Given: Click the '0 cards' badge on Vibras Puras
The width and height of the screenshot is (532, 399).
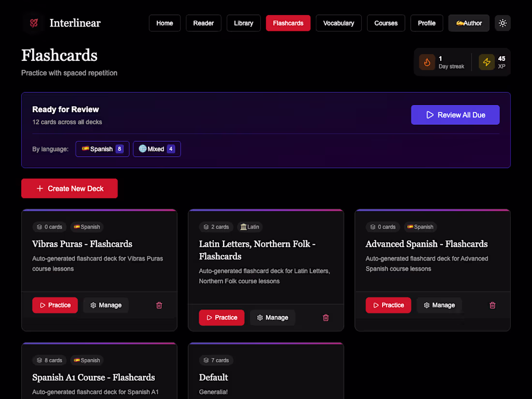Looking at the screenshot, I should click(x=49, y=227).
